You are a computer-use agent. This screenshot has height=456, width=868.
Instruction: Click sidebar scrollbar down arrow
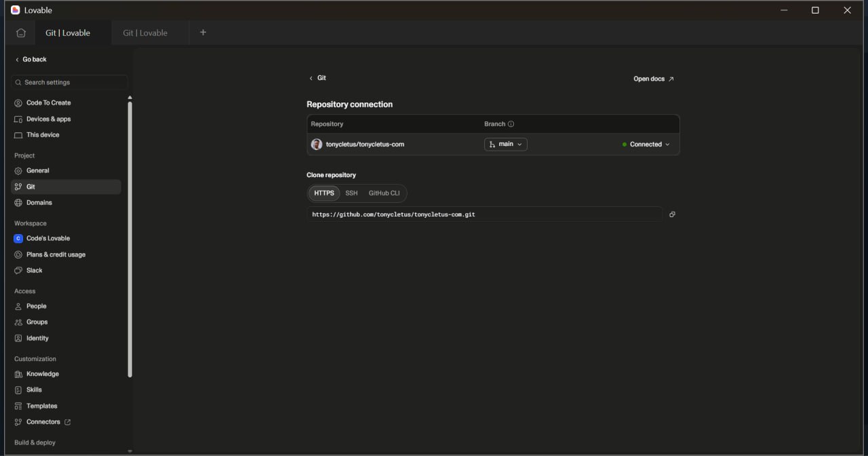[x=130, y=451]
